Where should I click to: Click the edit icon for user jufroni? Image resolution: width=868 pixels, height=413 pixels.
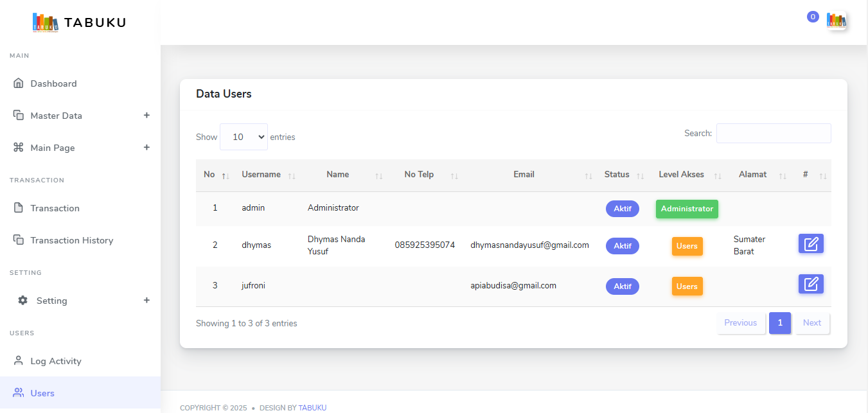point(811,284)
